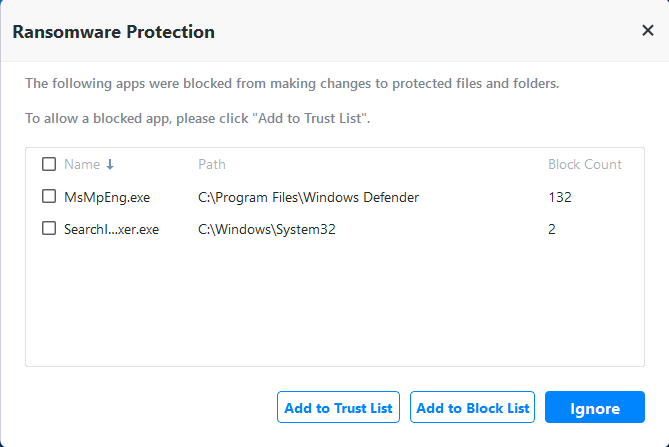The image size is (669, 447).
Task: Click the Windows Defender path entry
Action: [308, 198]
